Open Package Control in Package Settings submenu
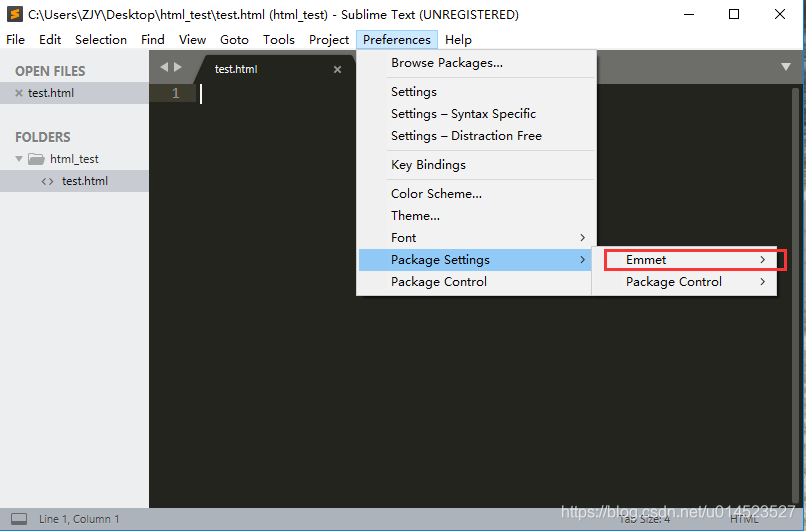Viewport: 806px width, 531px height. click(684, 282)
